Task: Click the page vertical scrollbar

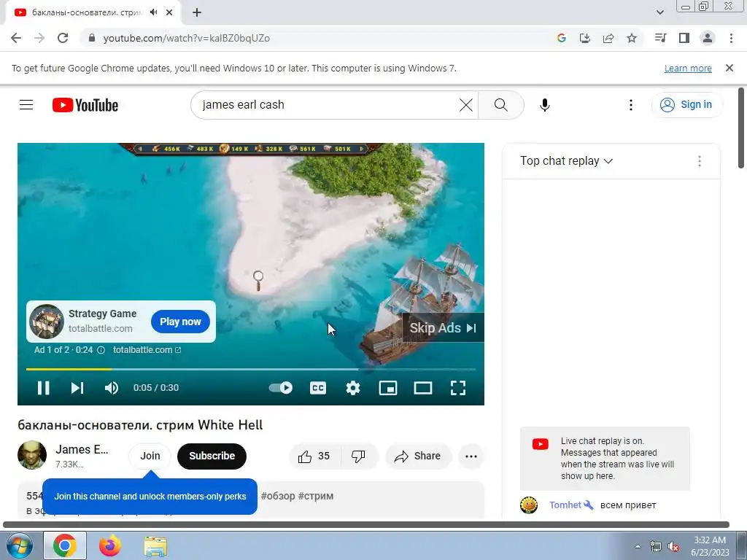Action: (741, 128)
